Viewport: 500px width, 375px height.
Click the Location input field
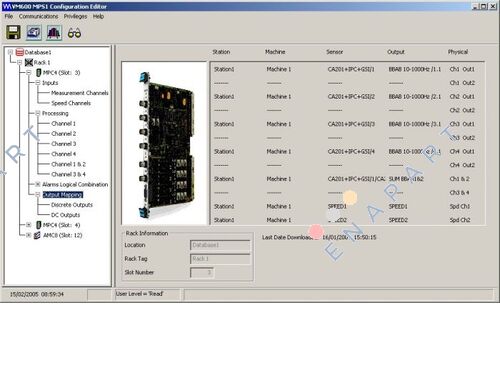point(220,245)
